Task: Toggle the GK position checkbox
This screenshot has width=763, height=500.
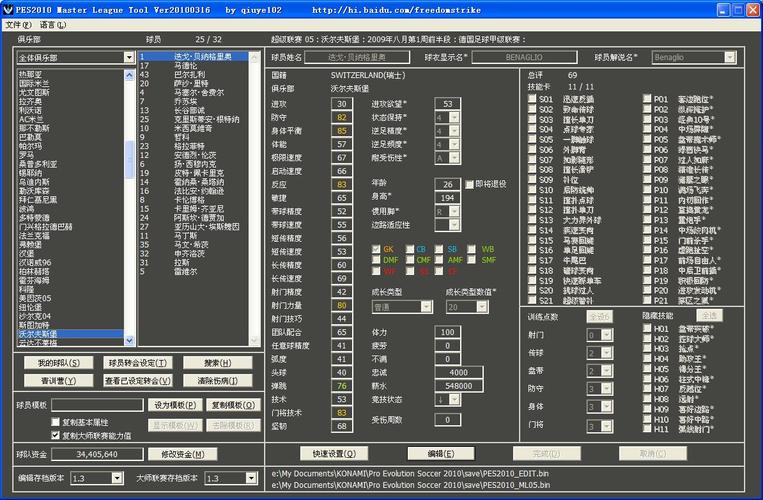Action: pos(376,249)
